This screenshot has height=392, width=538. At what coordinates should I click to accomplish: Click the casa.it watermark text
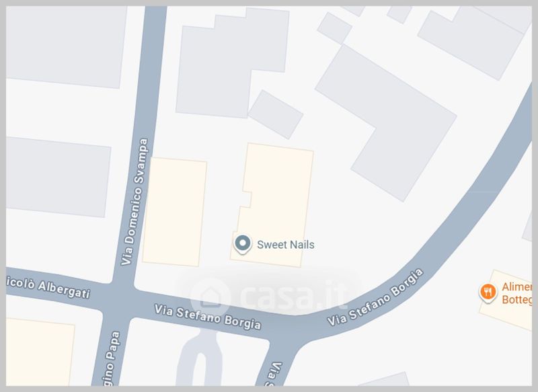coord(294,296)
